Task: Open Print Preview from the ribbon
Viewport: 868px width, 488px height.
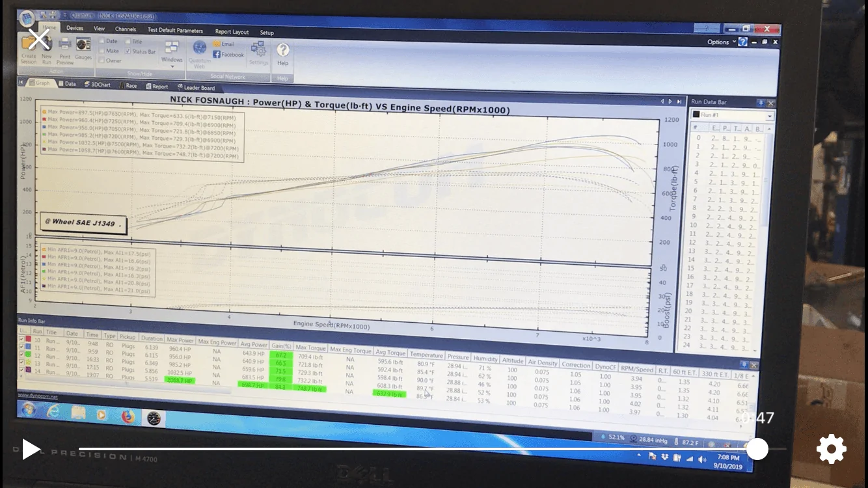Action: point(65,51)
